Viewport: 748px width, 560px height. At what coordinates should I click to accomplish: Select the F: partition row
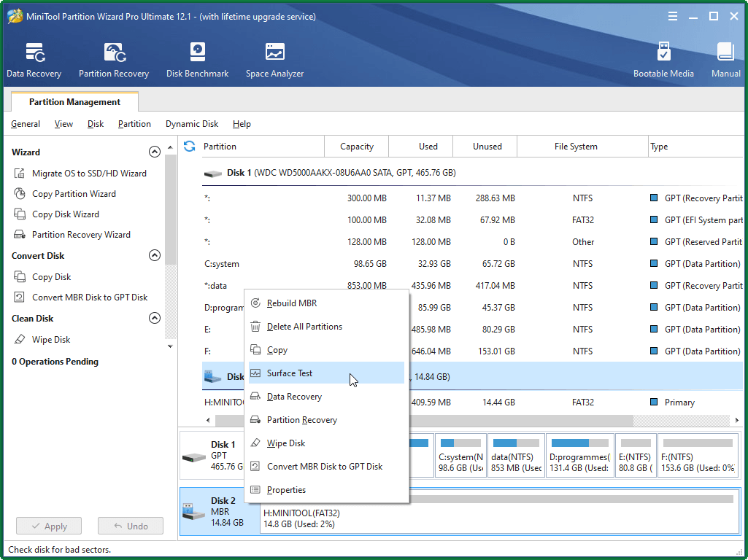pos(472,351)
